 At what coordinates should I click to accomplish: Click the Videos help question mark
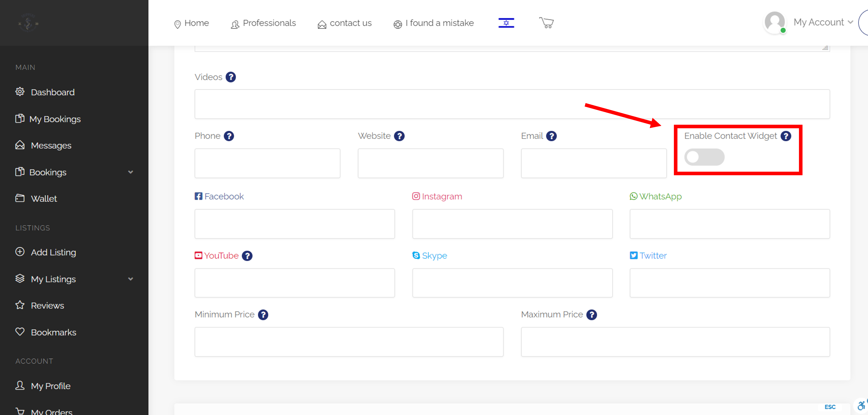click(x=230, y=77)
